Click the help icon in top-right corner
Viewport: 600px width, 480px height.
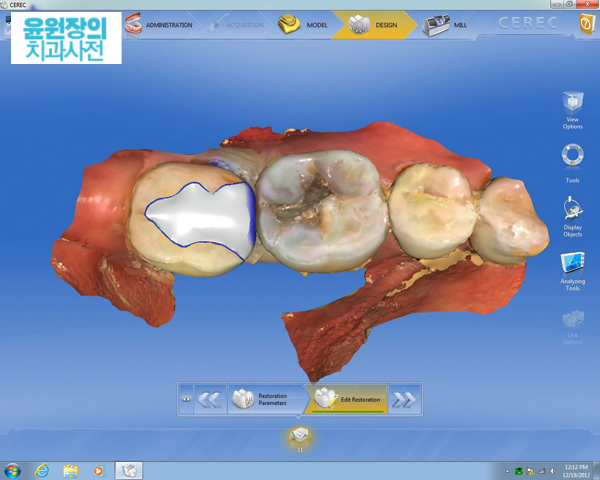(587, 24)
